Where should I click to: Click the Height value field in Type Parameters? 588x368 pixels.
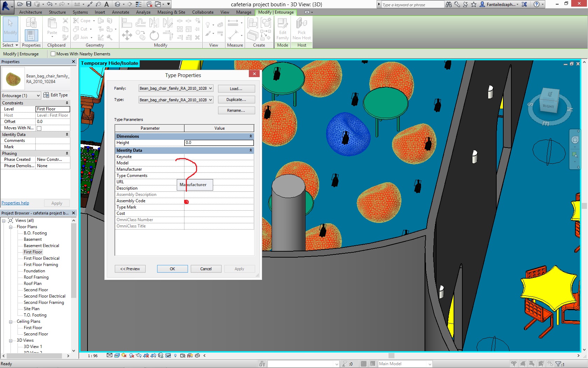point(219,143)
